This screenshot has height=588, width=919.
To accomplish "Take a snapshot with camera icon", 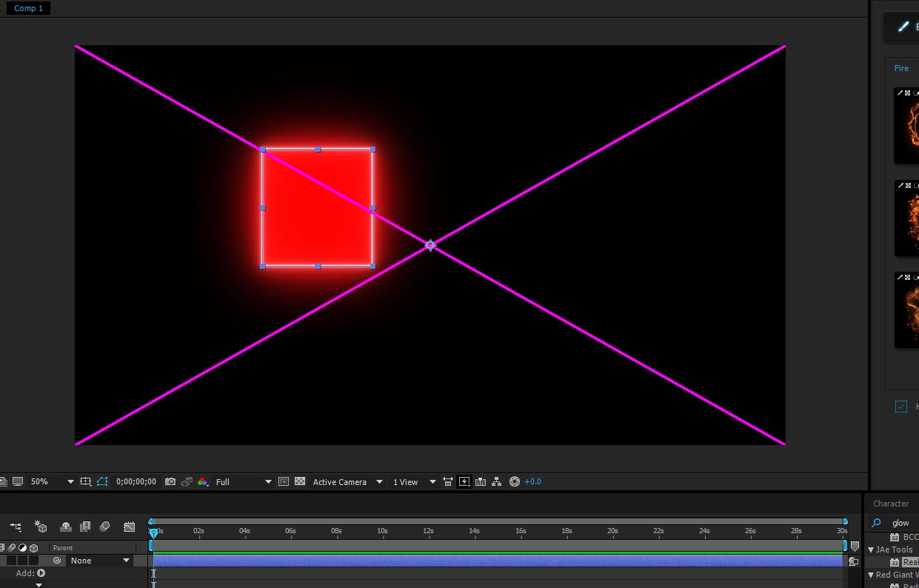I will click(170, 481).
